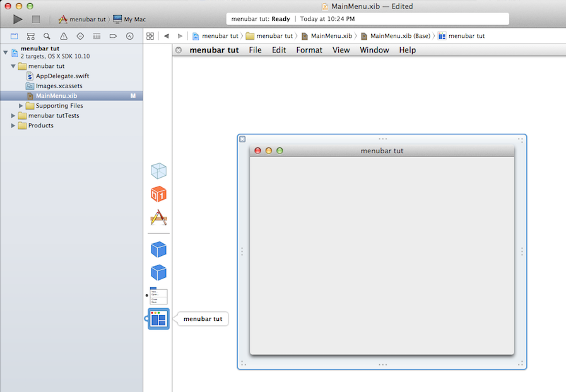Select the Main Menu object in dock
The width and height of the screenshot is (566, 392).
pos(158,296)
